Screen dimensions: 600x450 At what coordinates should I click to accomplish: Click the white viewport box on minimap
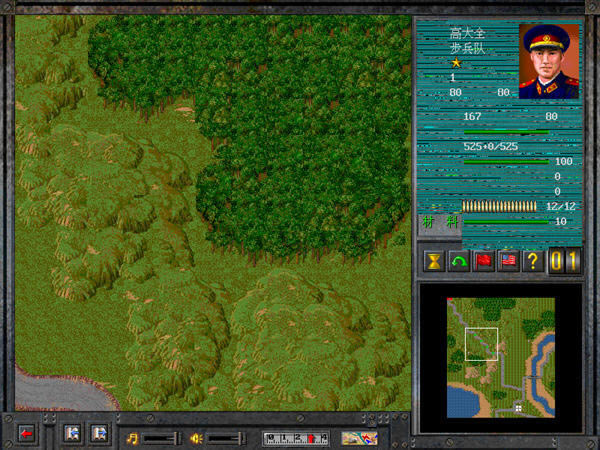(x=481, y=344)
